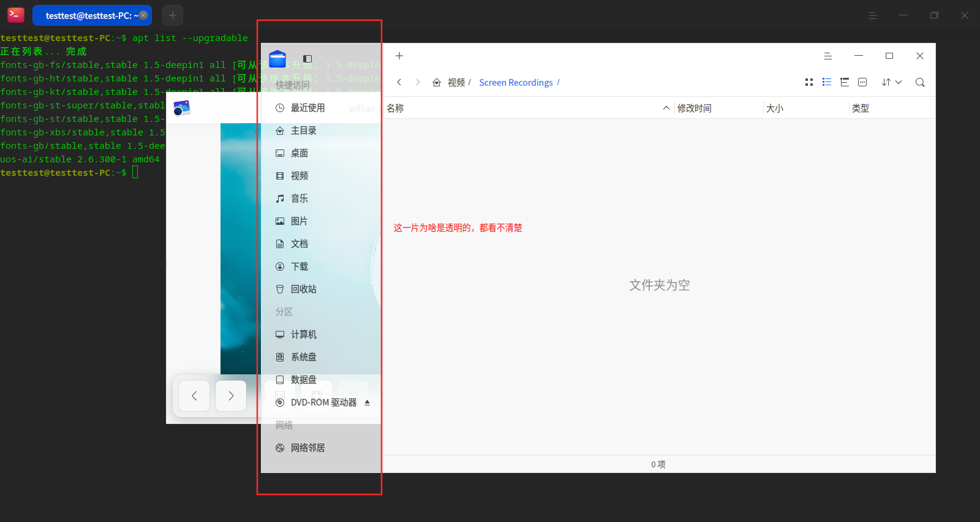This screenshot has width=980, height=522.
Task: Click Screen Recordings breadcrumb
Action: click(x=516, y=82)
